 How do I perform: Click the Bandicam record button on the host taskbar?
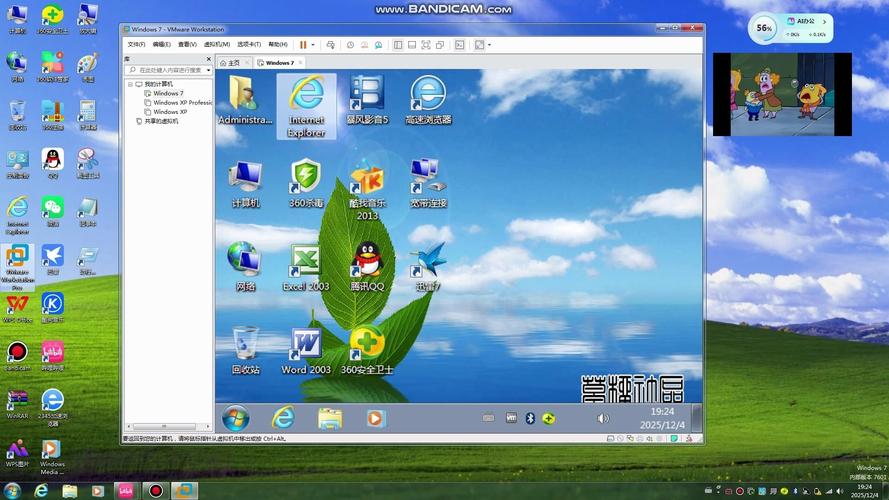155,491
